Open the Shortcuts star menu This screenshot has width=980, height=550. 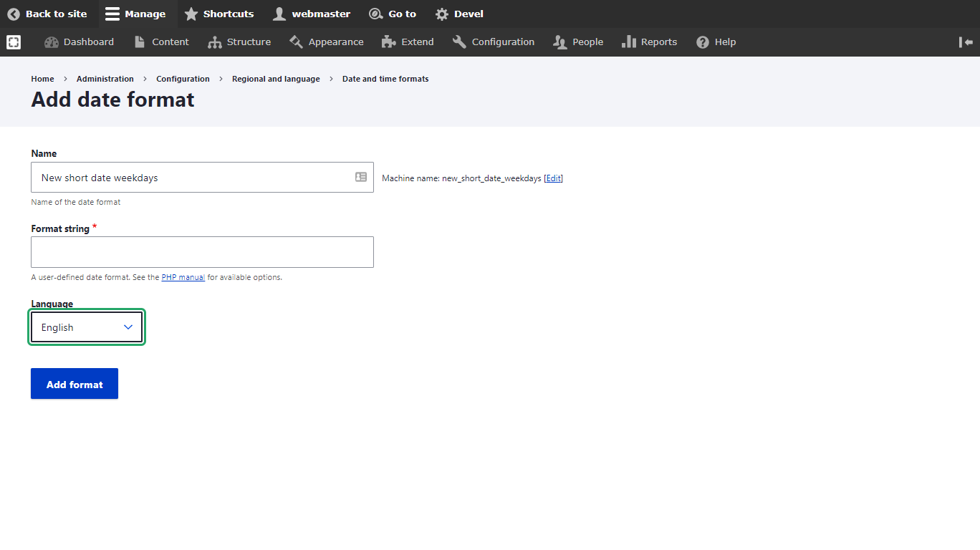(191, 14)
